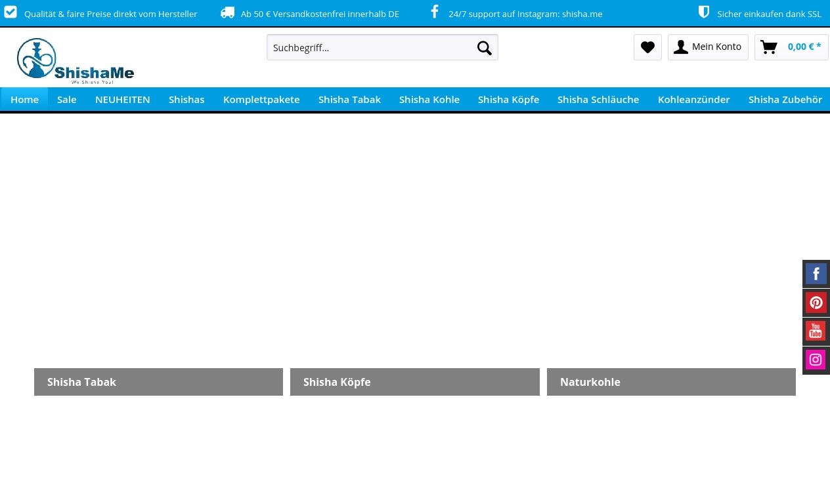Click the Shisha Köpfe category banner
The image size is (830, 504).
(414, 382)
